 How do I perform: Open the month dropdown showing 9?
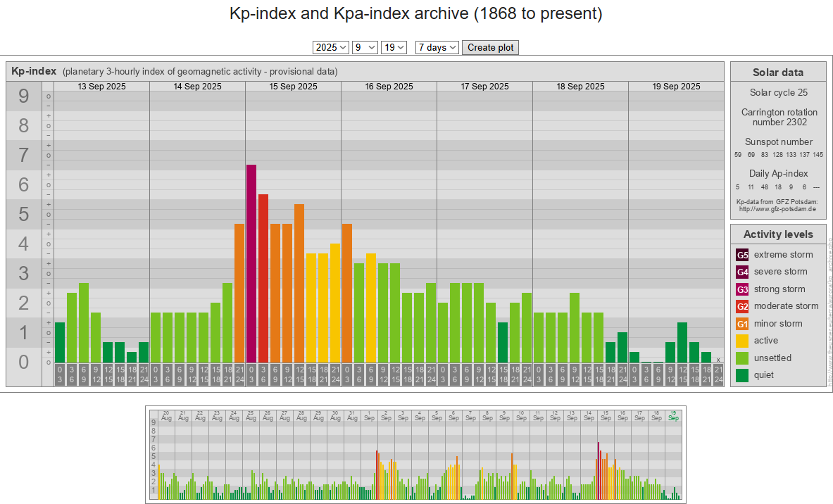(365, 47)
